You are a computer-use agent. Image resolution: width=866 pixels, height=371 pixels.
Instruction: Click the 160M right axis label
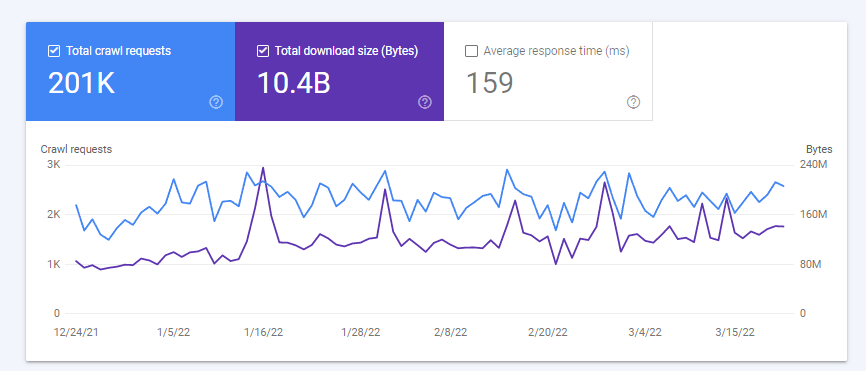(814, 215)
